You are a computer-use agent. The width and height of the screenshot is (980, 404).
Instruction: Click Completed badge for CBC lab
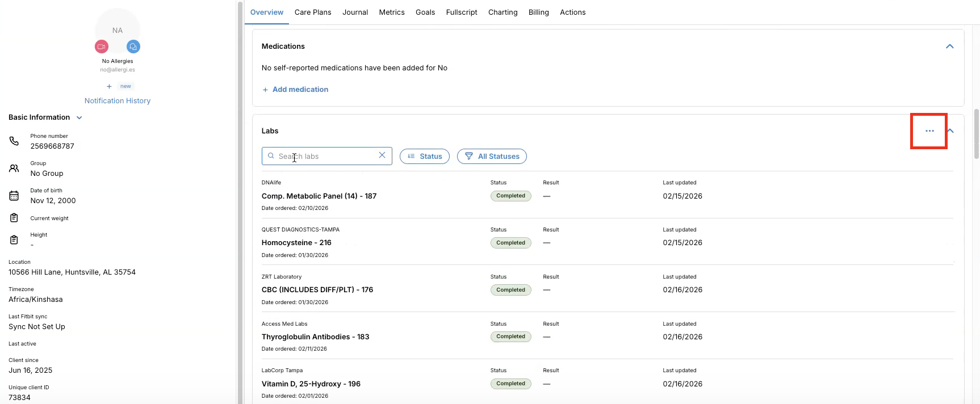pyautogui.click(x=511, y=290)
